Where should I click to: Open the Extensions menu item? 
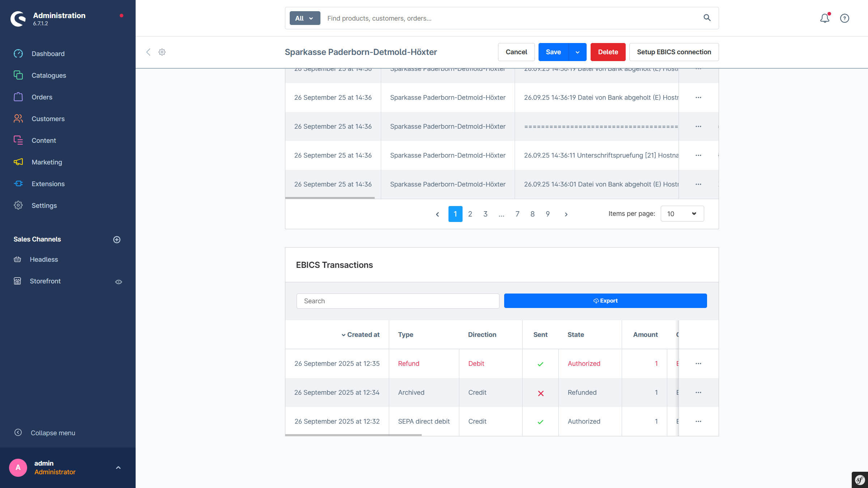coord(48,184)
